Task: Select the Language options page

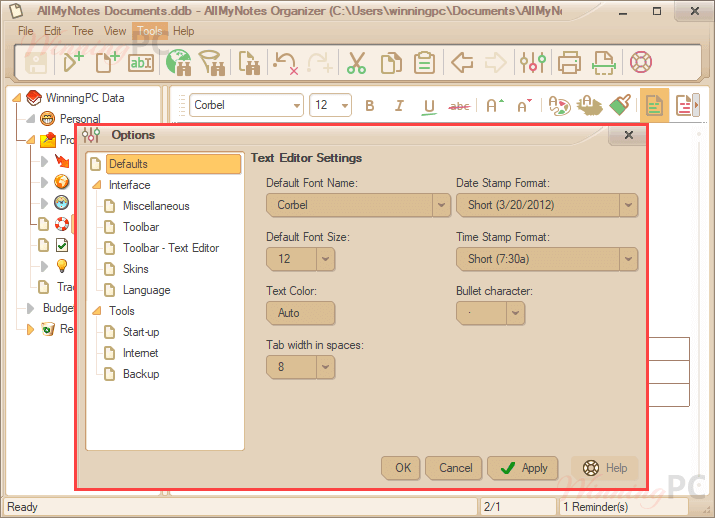Action: (x=146, y=290)
